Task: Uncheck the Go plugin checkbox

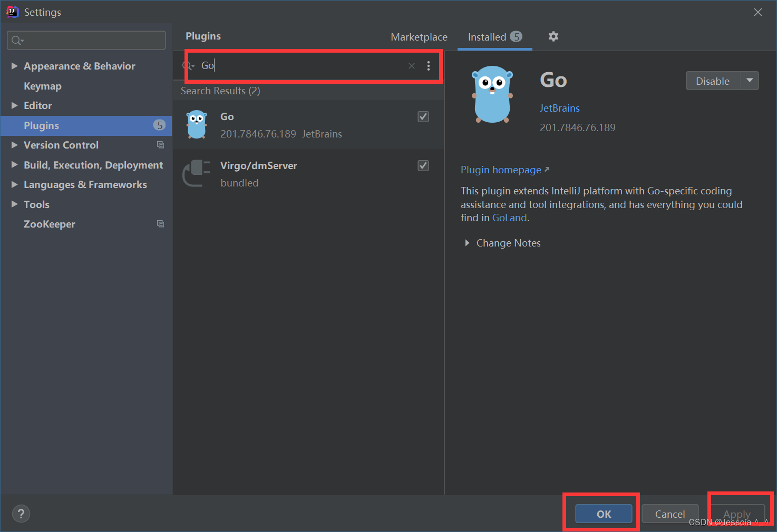Action: tap(423, 116)
